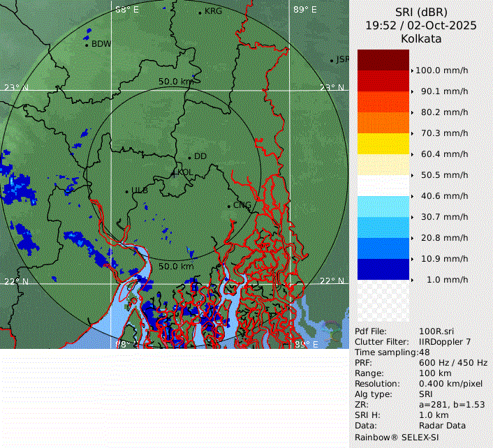Screen dimensions: 493x448
Task: Click the KOL station marker on map
Action: 175,173
